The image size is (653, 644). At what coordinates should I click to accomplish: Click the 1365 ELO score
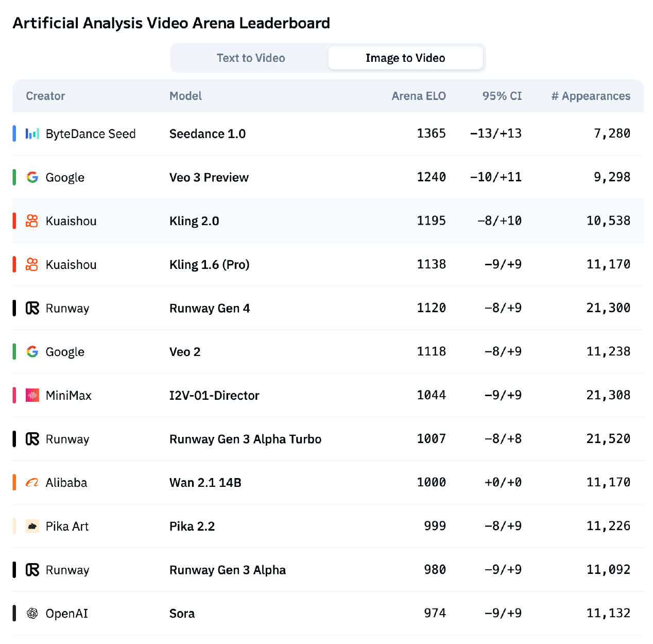coord(432,133)
